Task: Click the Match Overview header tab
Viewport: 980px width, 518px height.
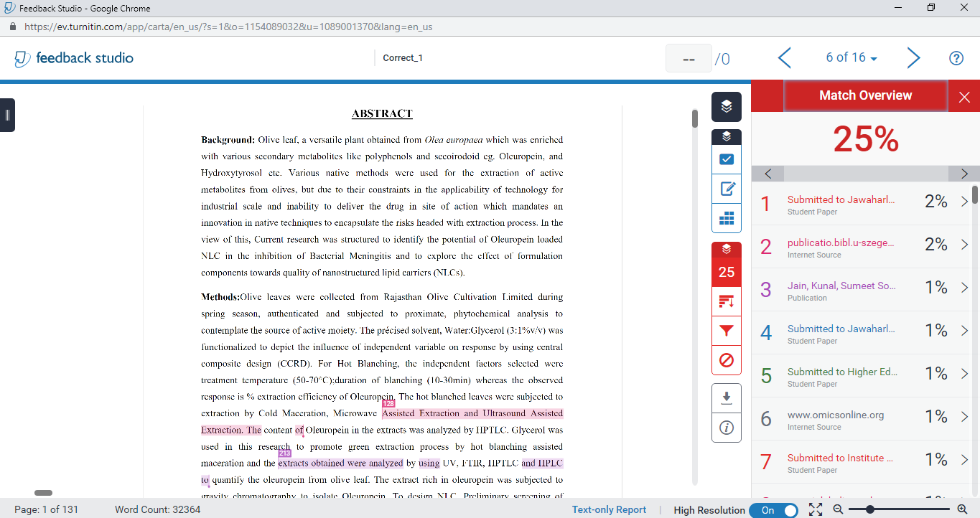Action: click(x=865, y=95)
